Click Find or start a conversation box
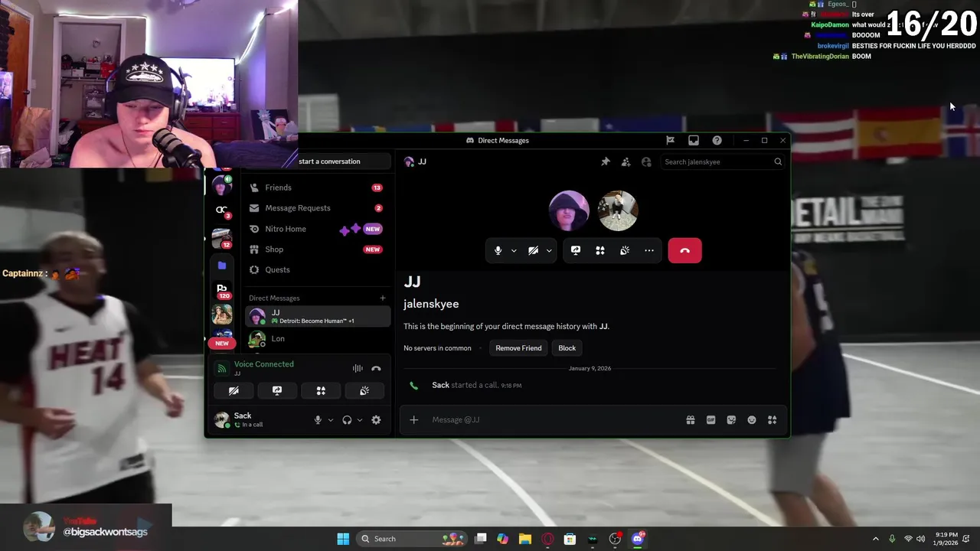This screenshot has width=980, height=551. point(344,161)
